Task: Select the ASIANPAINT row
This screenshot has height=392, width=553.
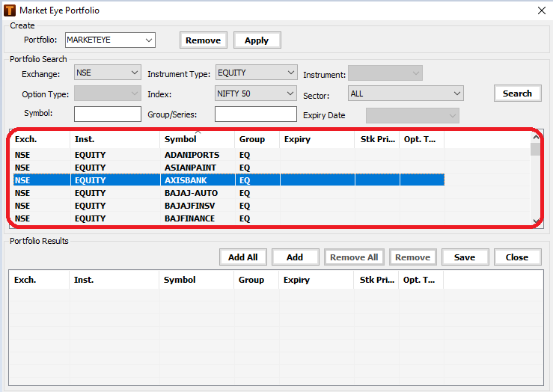Action: [x=228, y=168]
